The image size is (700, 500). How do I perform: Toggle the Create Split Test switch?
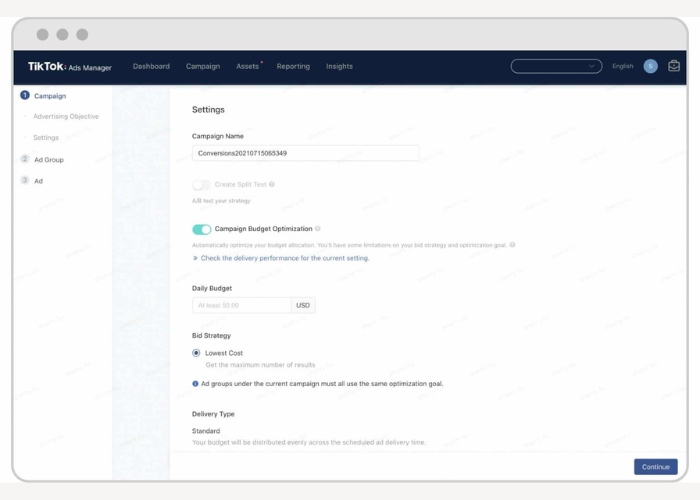[201, 185]
